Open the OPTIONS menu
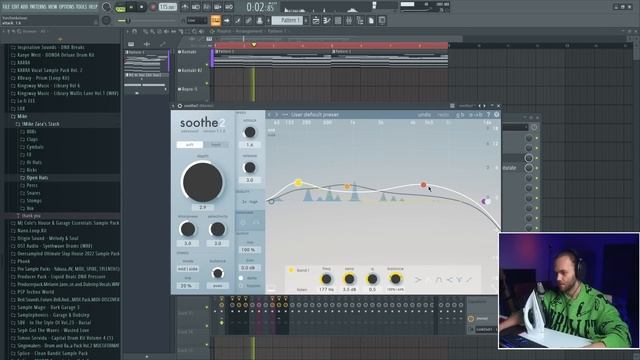The height and width of the screenshot is (360, 640). coord(67,7)
